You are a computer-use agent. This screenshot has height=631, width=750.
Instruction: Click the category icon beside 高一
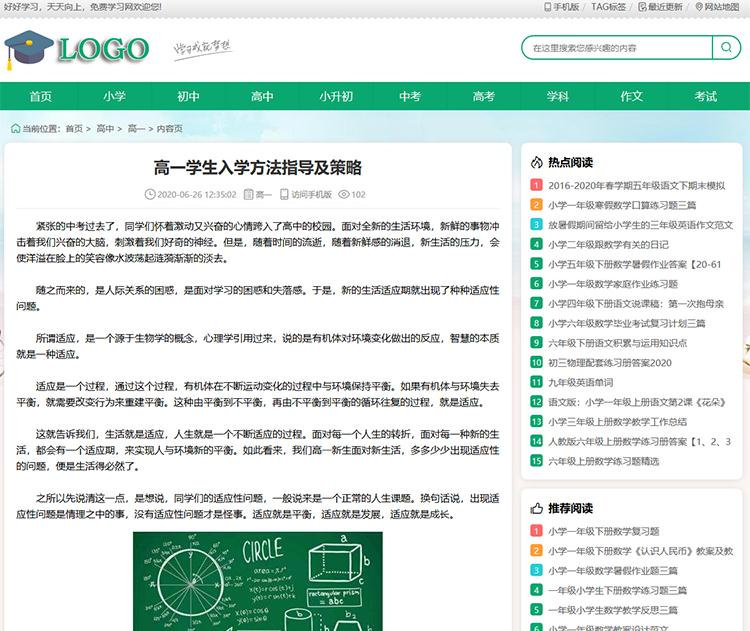(248, 194)
